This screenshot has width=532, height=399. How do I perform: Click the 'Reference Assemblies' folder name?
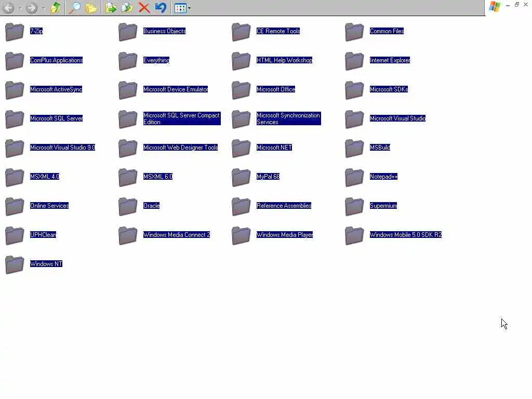284,206
